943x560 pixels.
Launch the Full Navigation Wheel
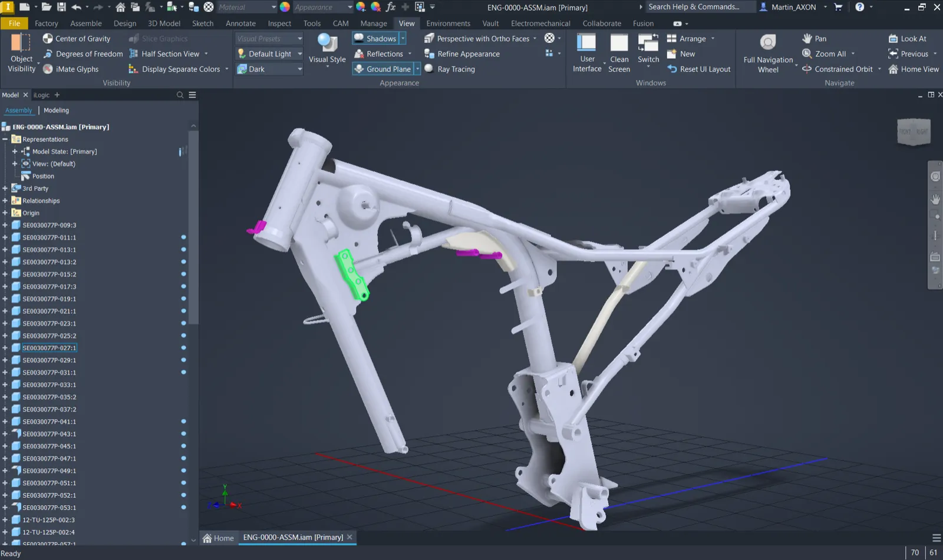click(x=768, y=53)
